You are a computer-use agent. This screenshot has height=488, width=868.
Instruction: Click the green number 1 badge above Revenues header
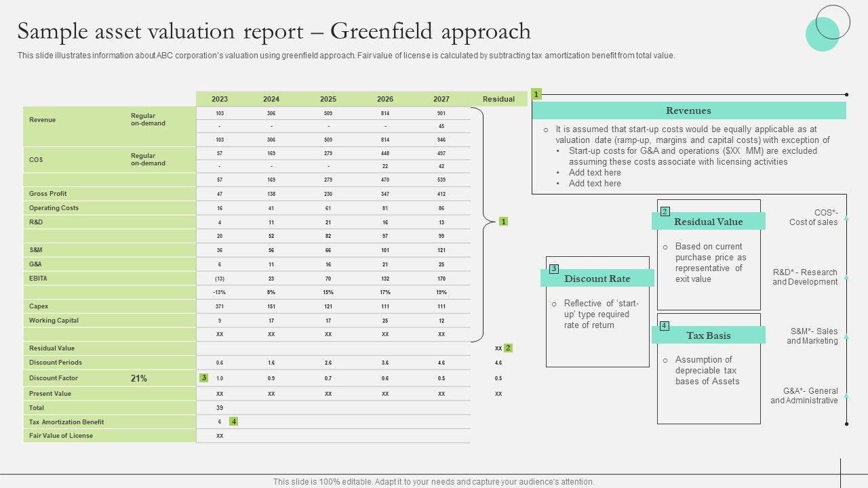[x=536, y=94]
